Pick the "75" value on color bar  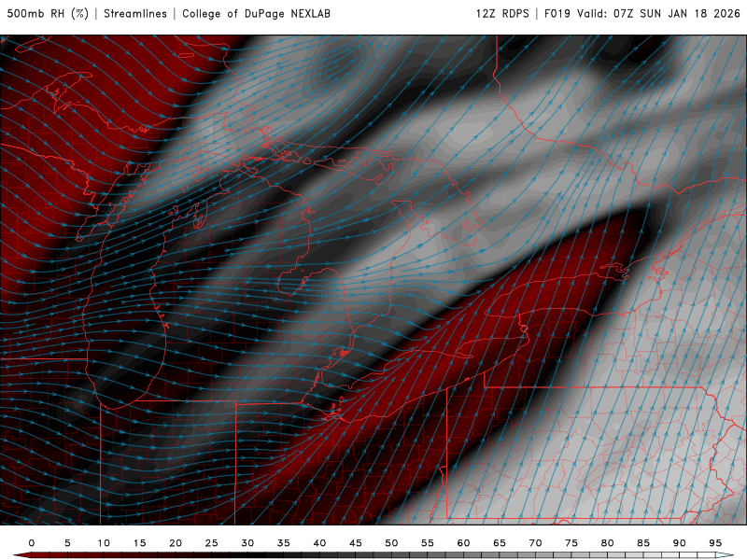(571, 543)
